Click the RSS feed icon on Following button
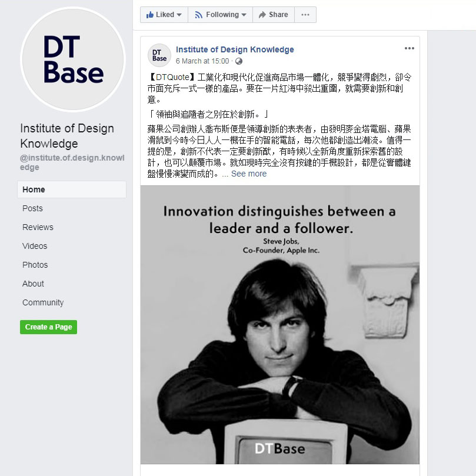 [198, 15]
